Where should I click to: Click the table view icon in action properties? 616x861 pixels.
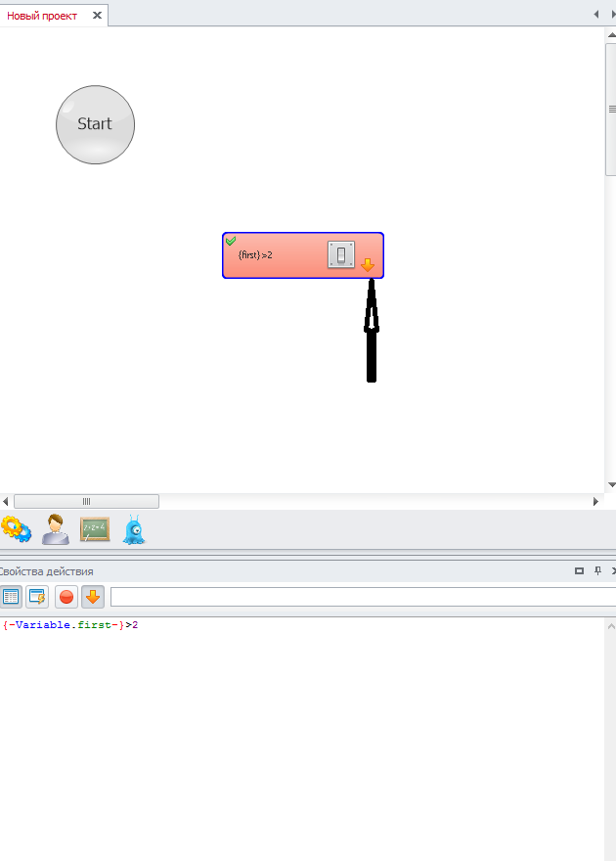point(11,597)
